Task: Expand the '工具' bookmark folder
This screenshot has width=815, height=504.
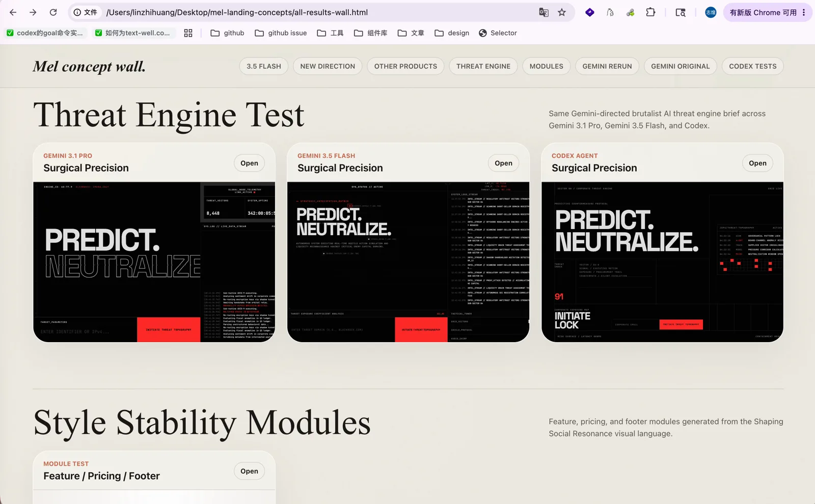Action: coord(330,33)
